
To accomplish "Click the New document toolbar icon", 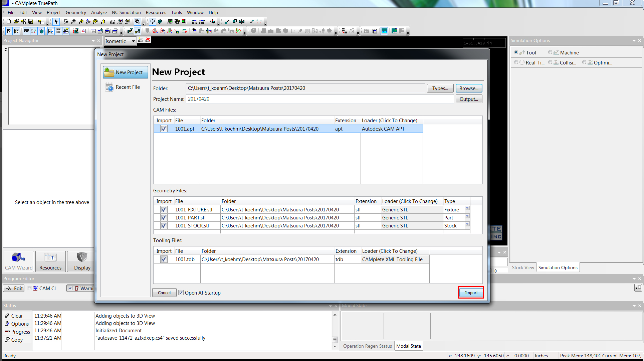I will (9, 21).
